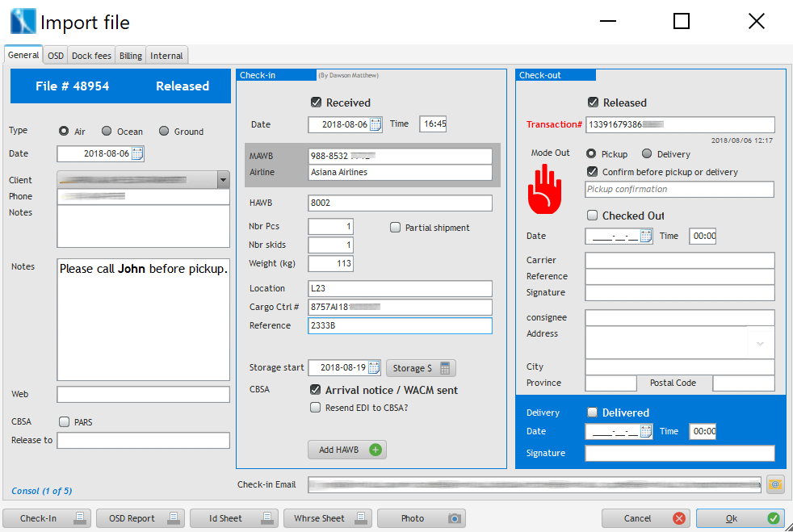Open calendar picker for Check-out Date

[646, 237]
